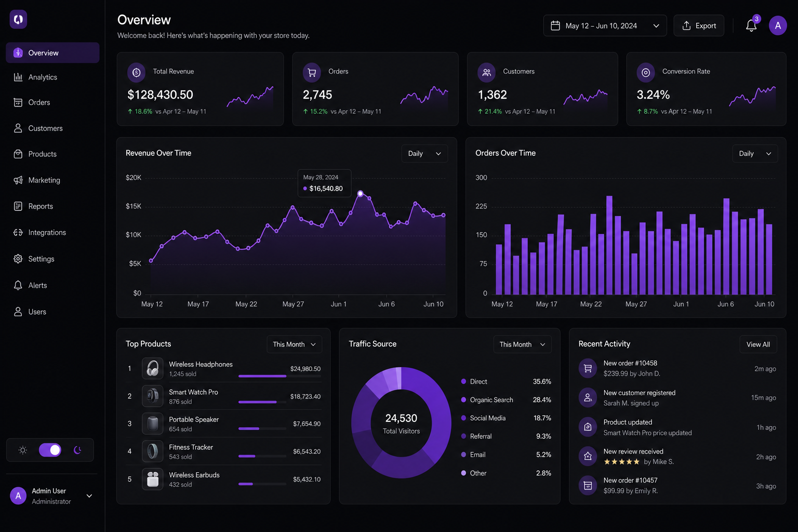Click the Conversion Rate target icon

tap(646, 73)
